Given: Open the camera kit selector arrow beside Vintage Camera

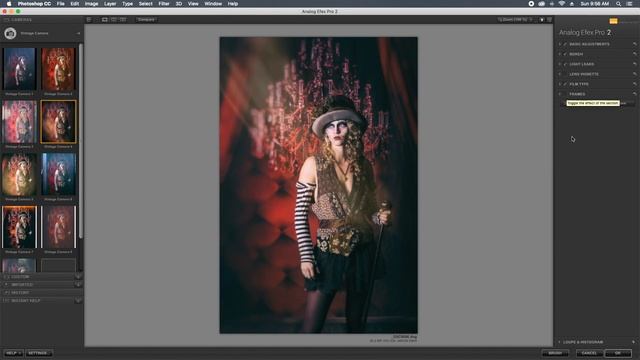Looking at the screenshot, I should coord(78,33).
